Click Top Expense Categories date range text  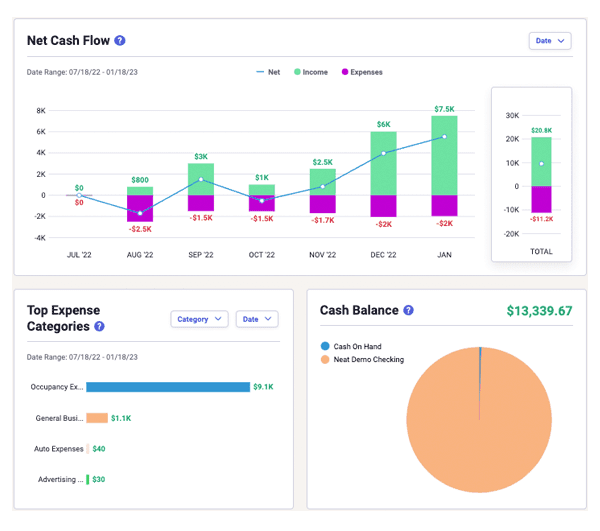click(x=82, y=357)
